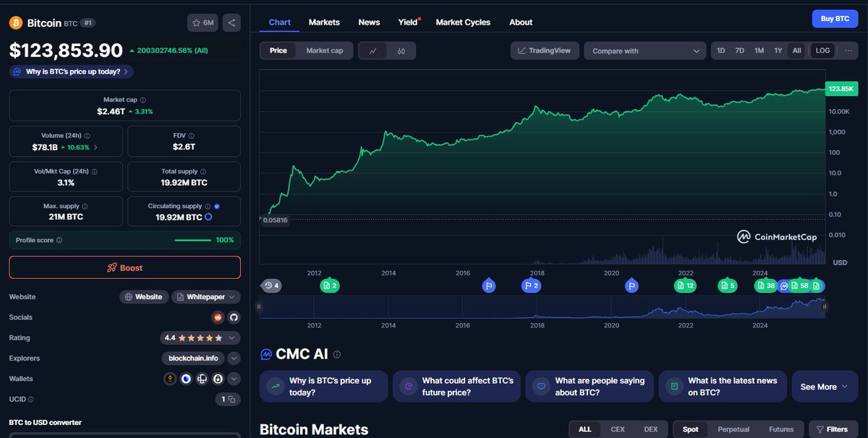The image size is (868, 438).
Task: Click the Boost button
Action: (x=124, y=267)
